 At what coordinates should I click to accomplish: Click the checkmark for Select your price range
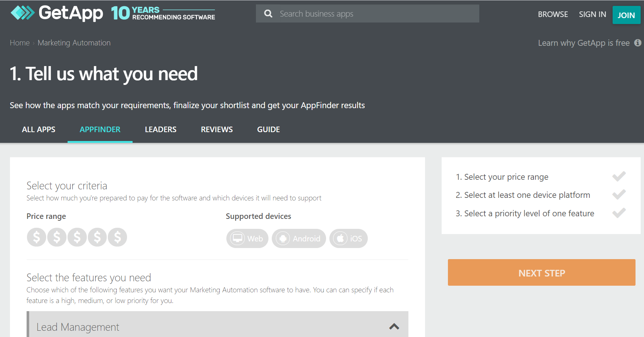pyautogui.click(x=619, y=176)
